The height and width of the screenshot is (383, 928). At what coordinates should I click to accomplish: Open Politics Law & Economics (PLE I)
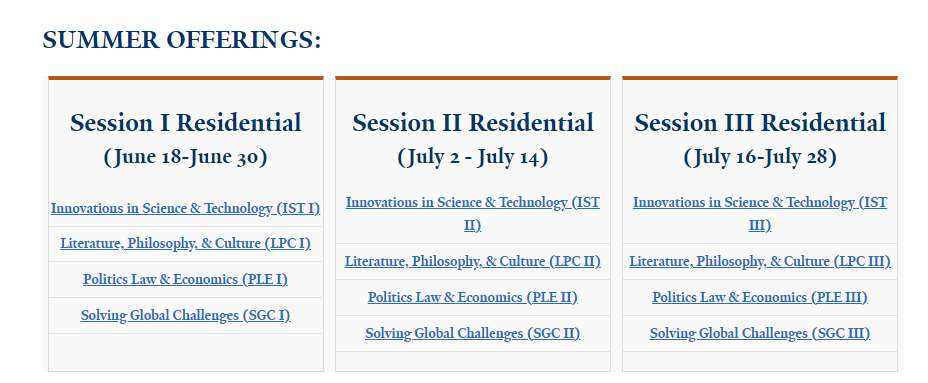click(x=185, y=279)
